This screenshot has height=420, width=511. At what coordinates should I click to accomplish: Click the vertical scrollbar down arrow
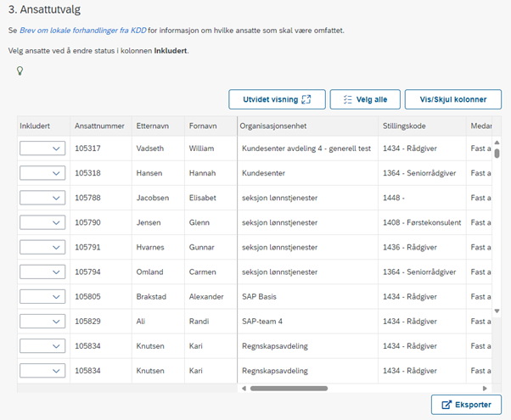coord(497,311)
